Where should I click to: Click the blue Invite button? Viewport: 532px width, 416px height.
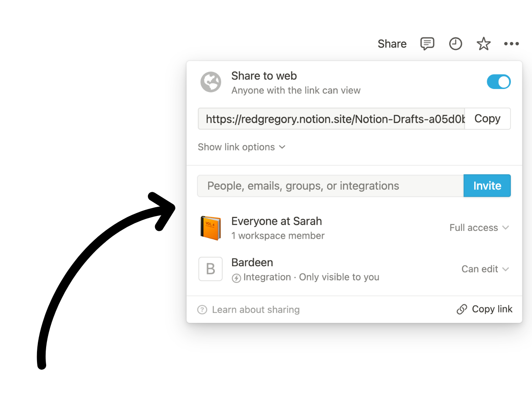point(487,186)
